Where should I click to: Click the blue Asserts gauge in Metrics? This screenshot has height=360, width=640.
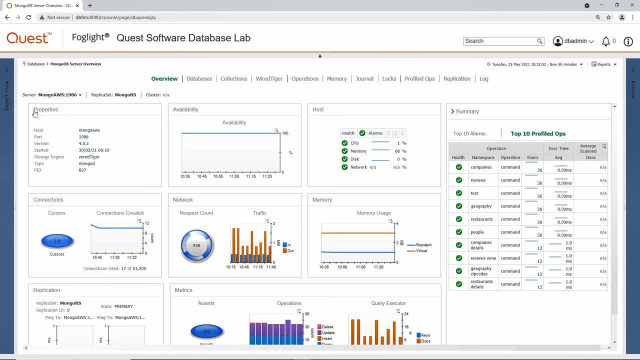(x=207, y=331)
